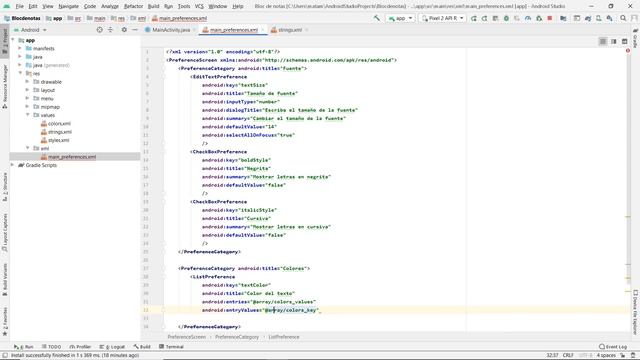Click the PreferenceScreen breadcrumb
The height and width of the screenshot is (360, 640).
point(187,337)
